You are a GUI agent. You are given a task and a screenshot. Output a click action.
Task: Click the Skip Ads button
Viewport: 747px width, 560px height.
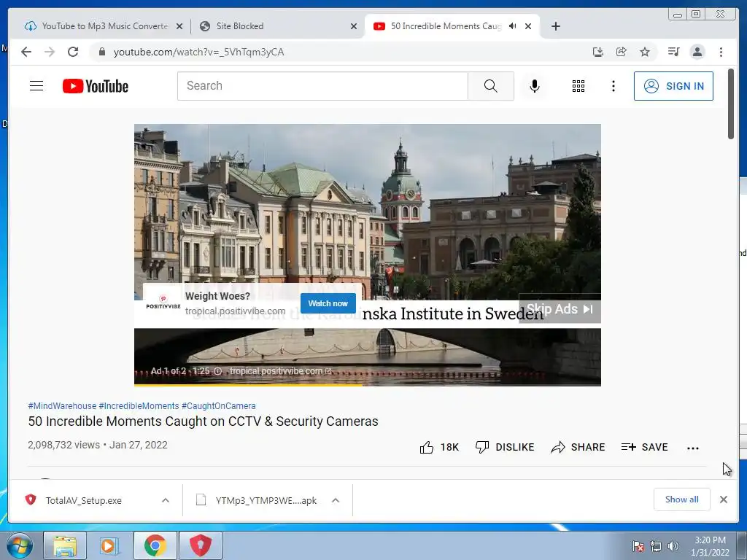[560, 309]
